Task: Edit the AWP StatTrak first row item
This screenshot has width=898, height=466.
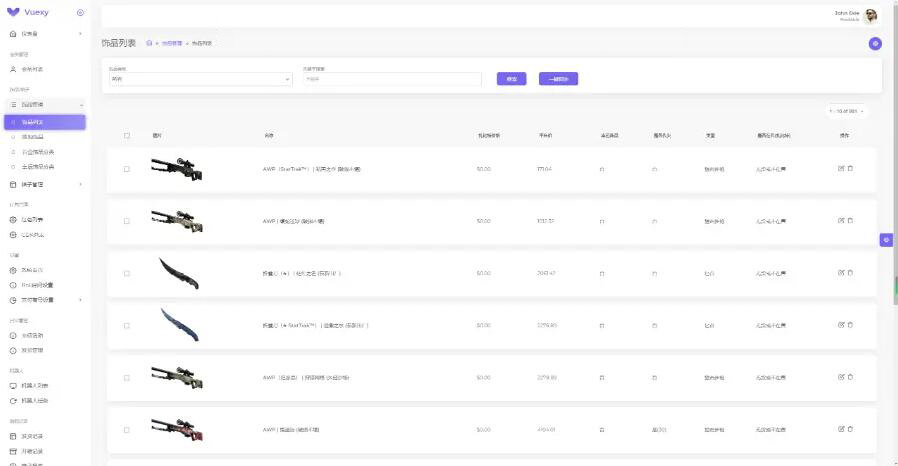Action: [x=841, y=168]
